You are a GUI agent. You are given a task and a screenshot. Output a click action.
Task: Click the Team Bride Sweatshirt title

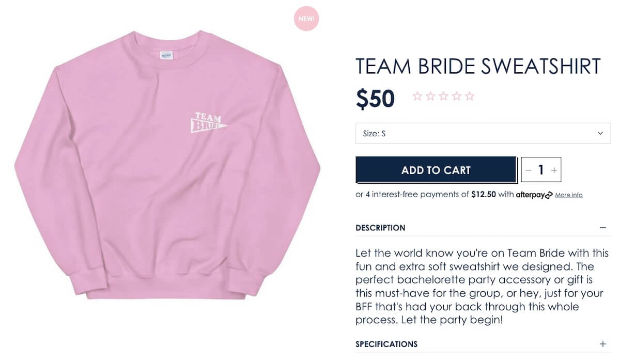pos(478,67)
